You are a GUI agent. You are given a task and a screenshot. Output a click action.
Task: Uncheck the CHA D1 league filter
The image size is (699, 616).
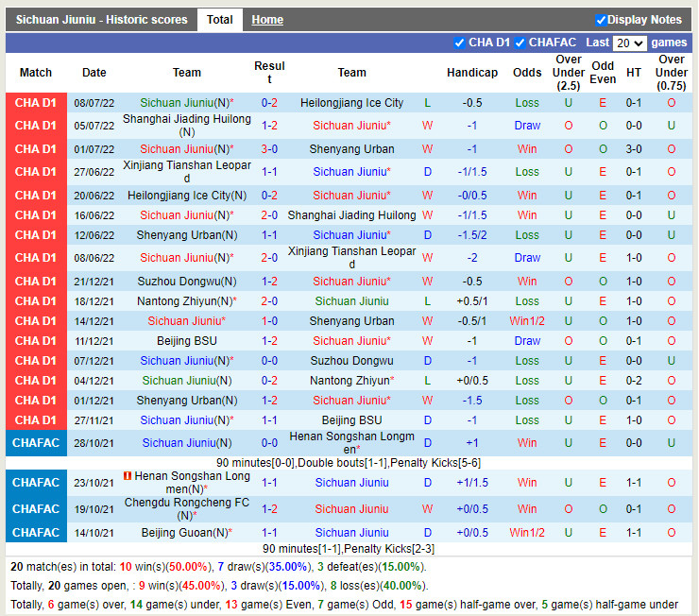pyautogui.click(x=460, y=43)
